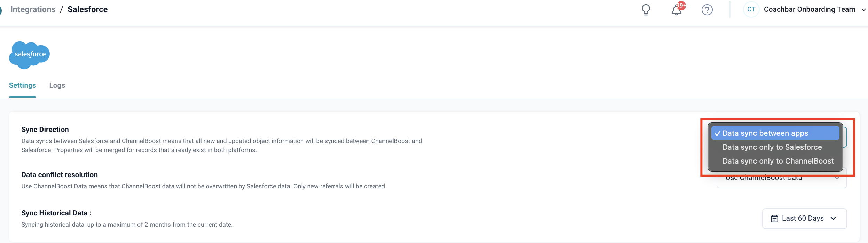This screenshot has height=243, width=868.
Task: Open the Use ChannelBoost Data dropdown
Action: pos(781,179)
